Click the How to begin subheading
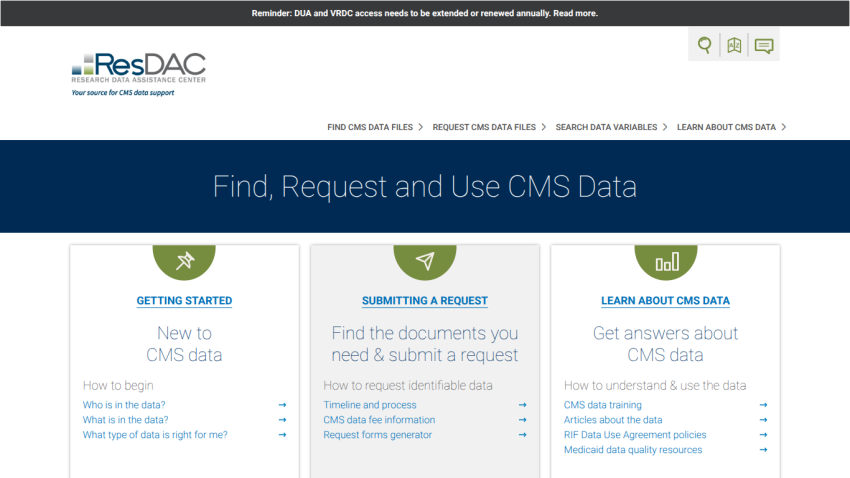 [x=118, y=385]
